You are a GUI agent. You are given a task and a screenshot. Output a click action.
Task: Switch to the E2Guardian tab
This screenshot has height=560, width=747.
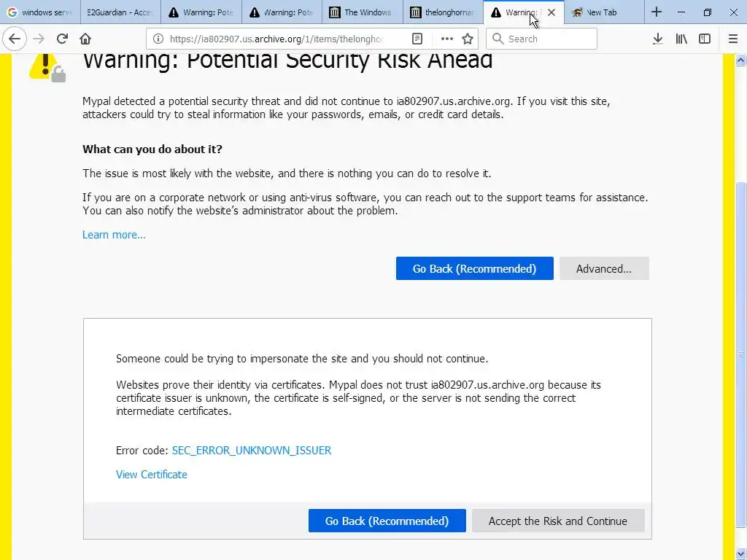tap(119, 12)
